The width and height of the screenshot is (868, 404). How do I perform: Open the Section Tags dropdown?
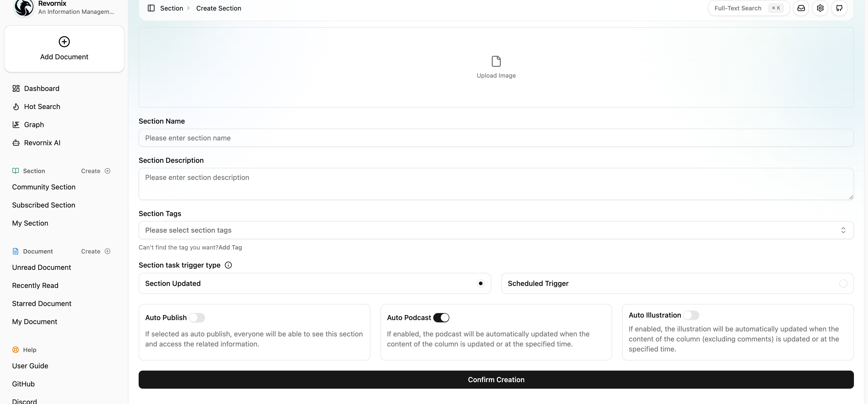tap(496, 230)
